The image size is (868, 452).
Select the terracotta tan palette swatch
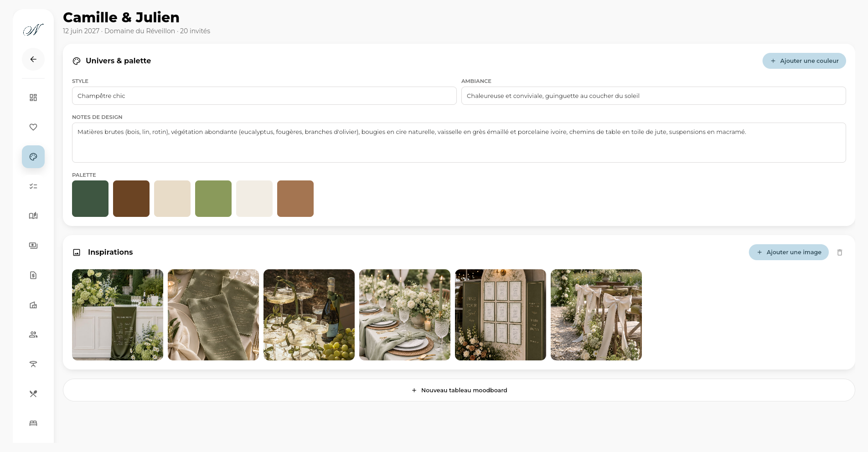click(295, 199)
